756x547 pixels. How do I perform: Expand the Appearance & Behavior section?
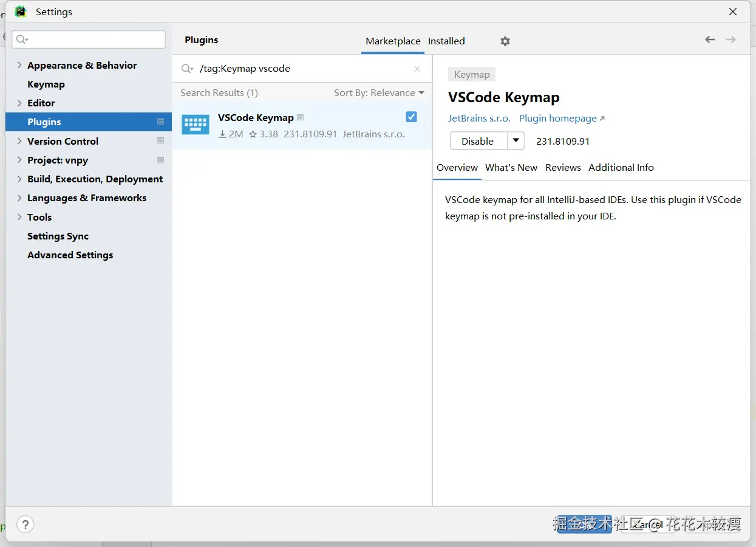tap(19, 65)
